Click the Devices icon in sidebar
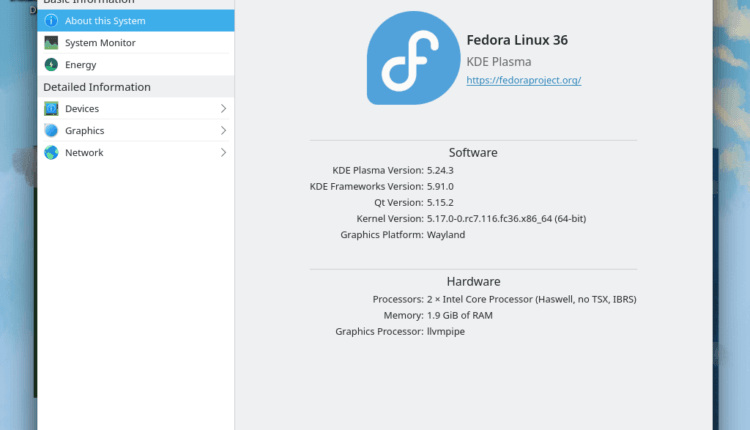This screenshot has width=750, height=430. click(51, 108)
